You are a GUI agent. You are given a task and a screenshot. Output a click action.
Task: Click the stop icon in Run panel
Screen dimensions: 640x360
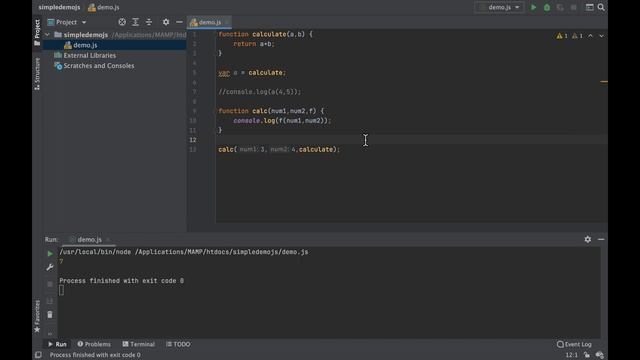pyautogui.click(x=50, y=284)
